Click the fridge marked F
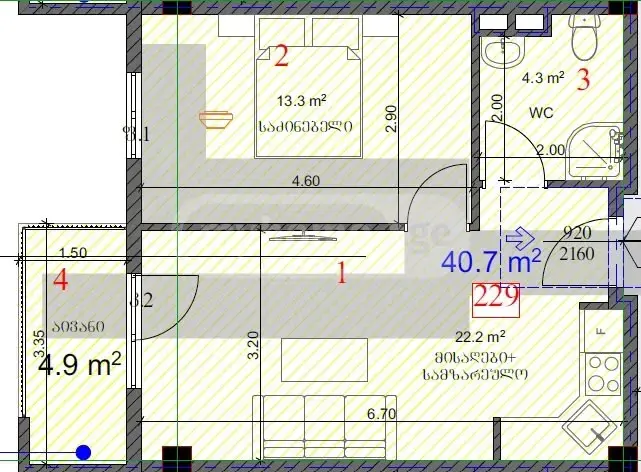641x472 pixels. pos(602,331)
